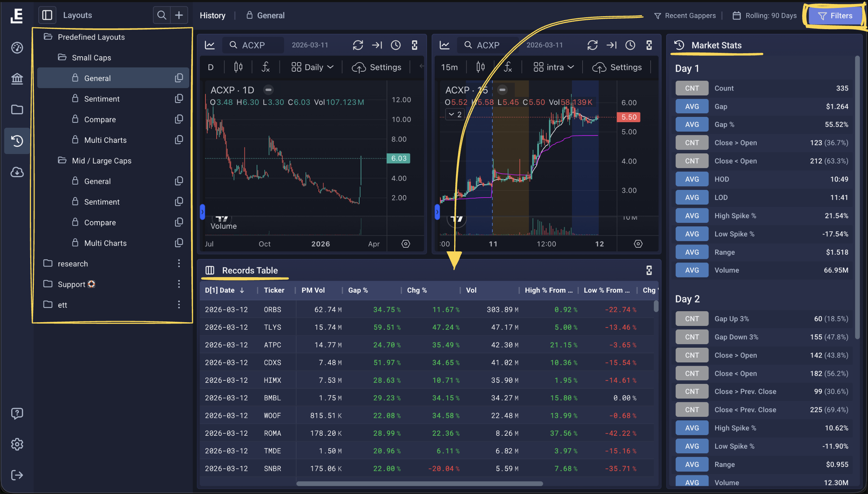Open the Daily layout dropdown
Viewport: 868px width, 494px height.
312,67
